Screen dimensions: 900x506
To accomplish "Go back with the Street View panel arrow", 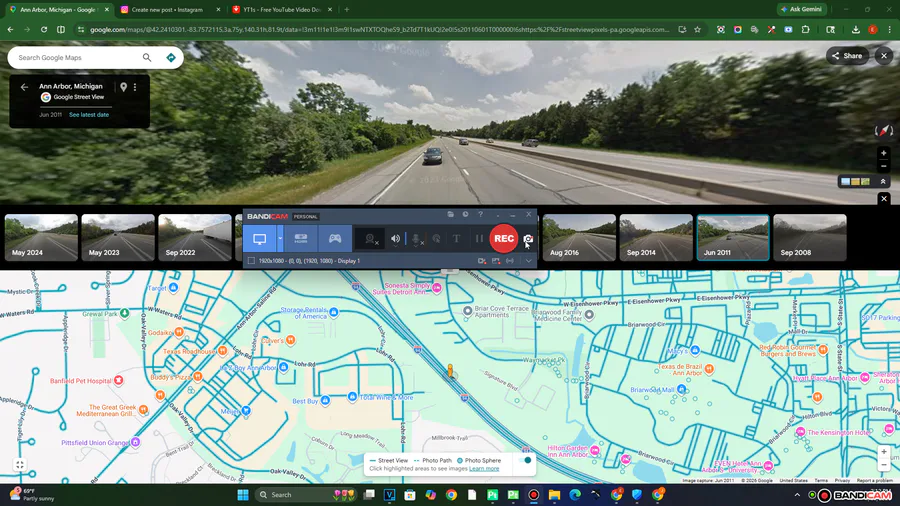I will pos(24,87).
